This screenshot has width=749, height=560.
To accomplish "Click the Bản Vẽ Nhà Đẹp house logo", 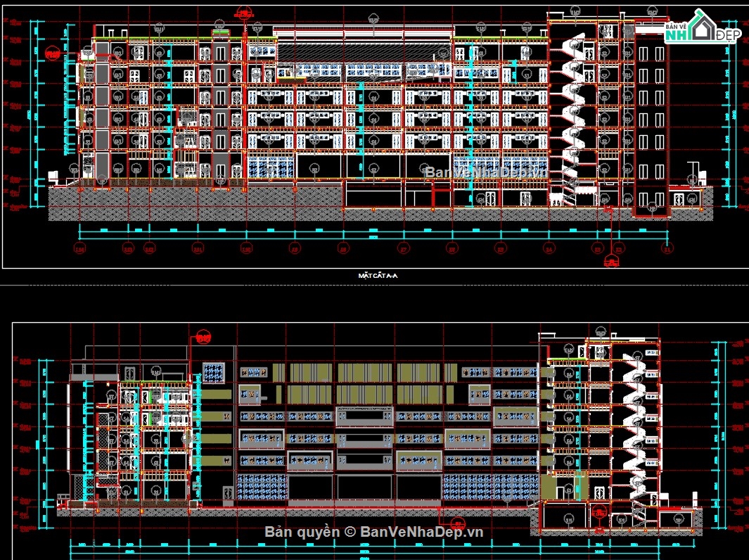I will point(701,28).
